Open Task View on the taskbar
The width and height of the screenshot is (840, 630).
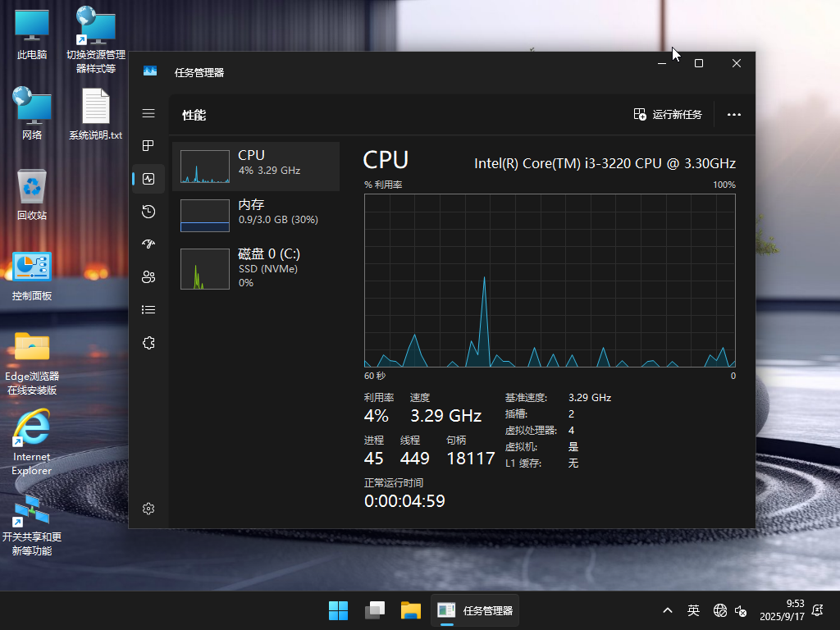point(374,610)
